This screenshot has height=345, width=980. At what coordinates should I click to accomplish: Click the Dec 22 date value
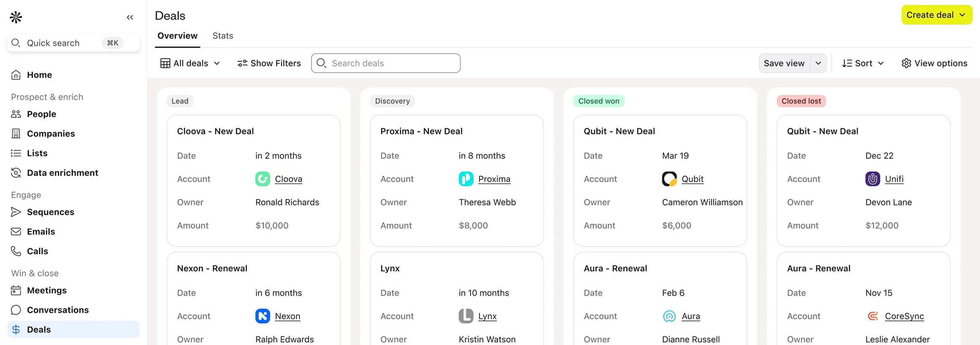point(879,156)
